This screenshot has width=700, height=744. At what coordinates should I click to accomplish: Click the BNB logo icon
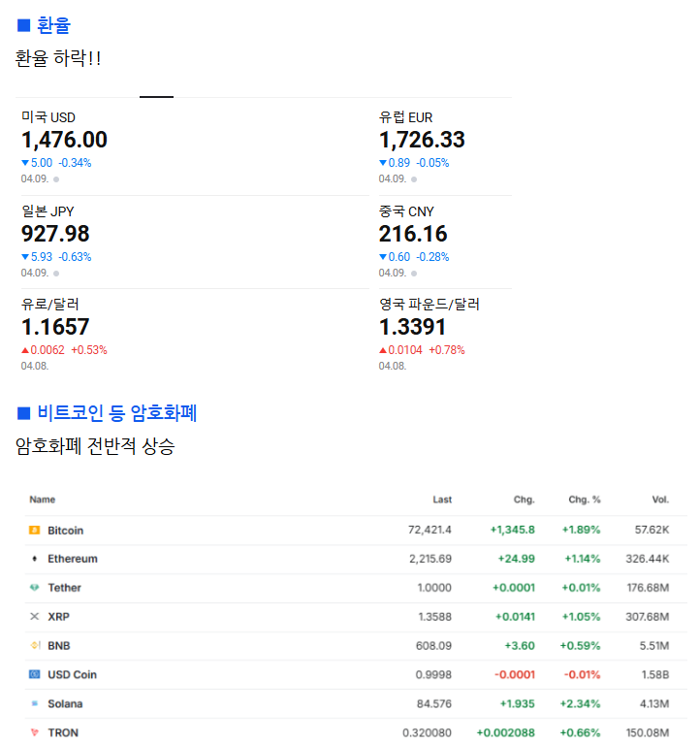34,646
